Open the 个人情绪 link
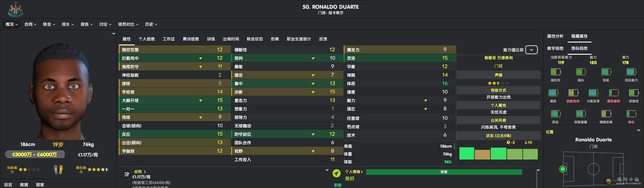 point(354,172)
